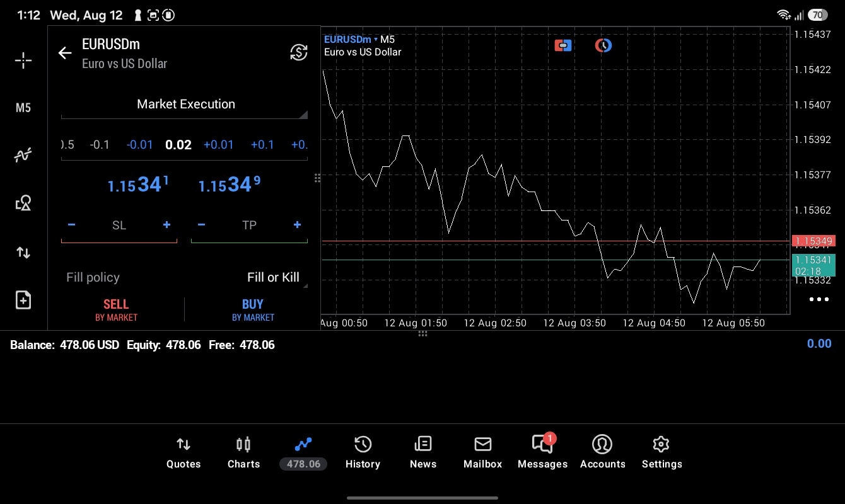Screen dimensions: 845x504
Task: Open the Trade tab showing 478.06
Action: (303, 453)
